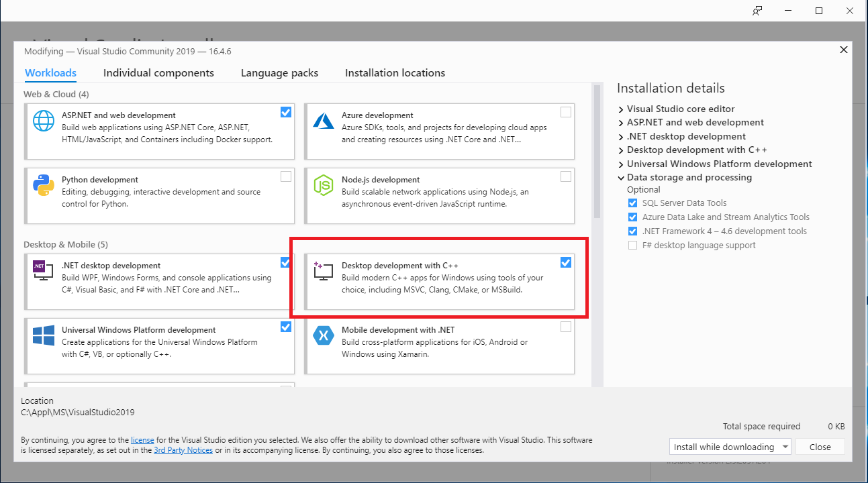This screenshot has width=868, height=483.
Task: Expand Universal Windows Platform development details
Action: click(x=621, y=164)
